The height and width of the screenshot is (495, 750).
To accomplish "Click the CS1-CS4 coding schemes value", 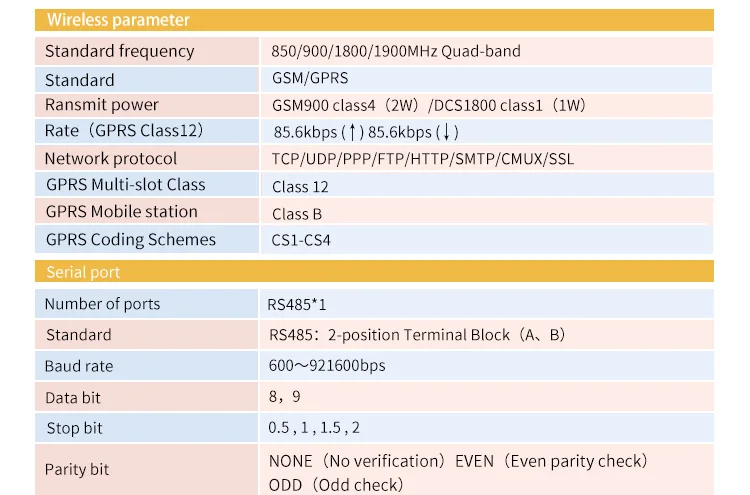I will [x=301, y=240].
